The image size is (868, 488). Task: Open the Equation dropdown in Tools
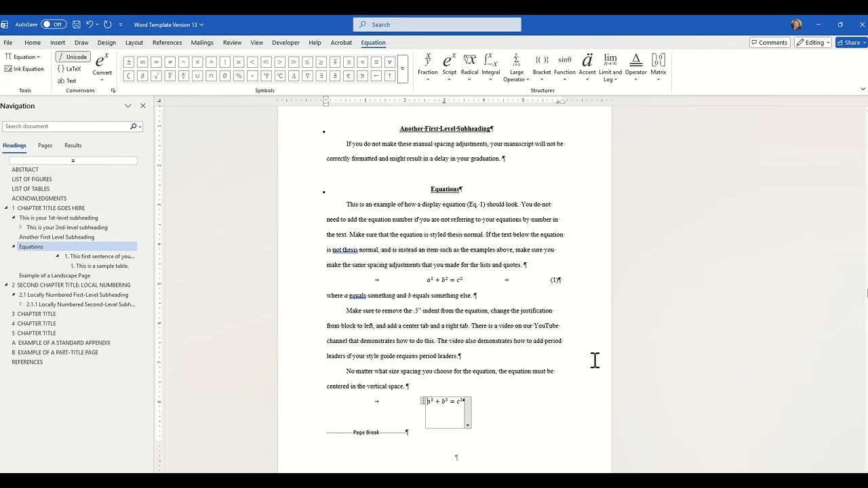22,57
